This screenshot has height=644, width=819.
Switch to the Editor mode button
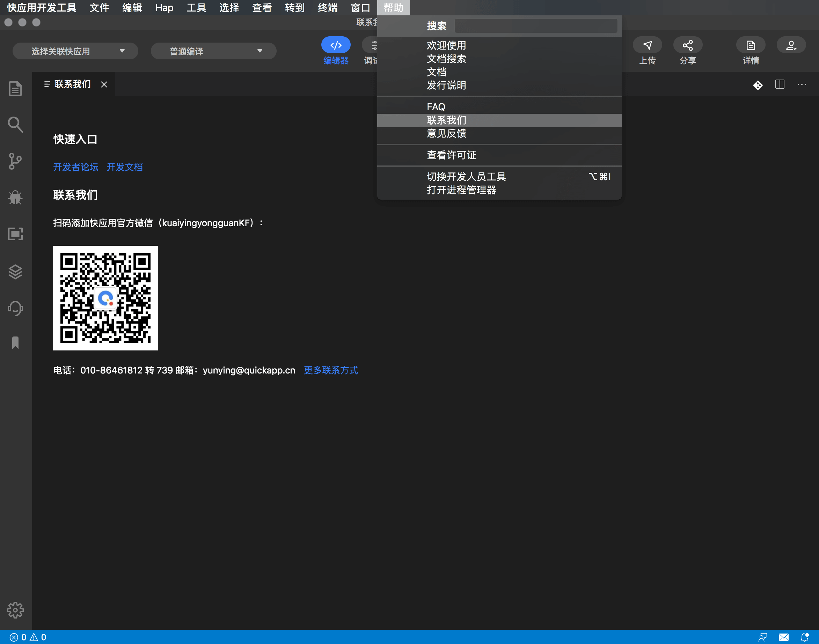pyautogui.click(x=336, y=45)
